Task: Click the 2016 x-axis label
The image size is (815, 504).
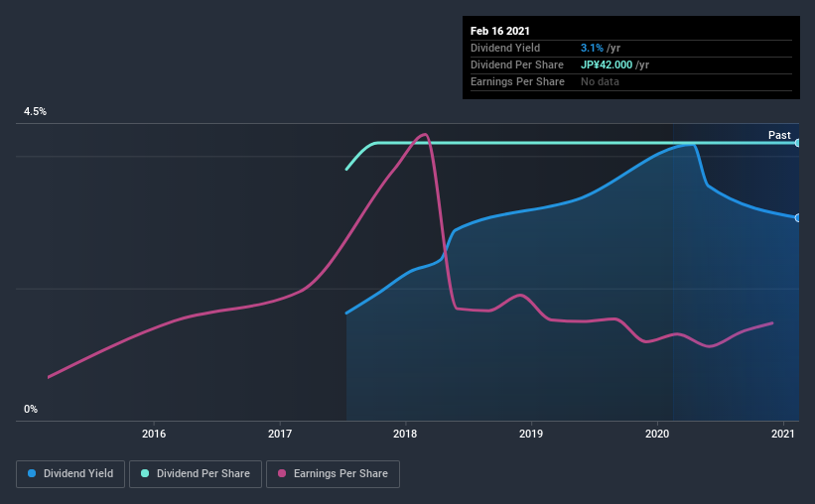Action: pyautogui.click(x=154, y=434)
